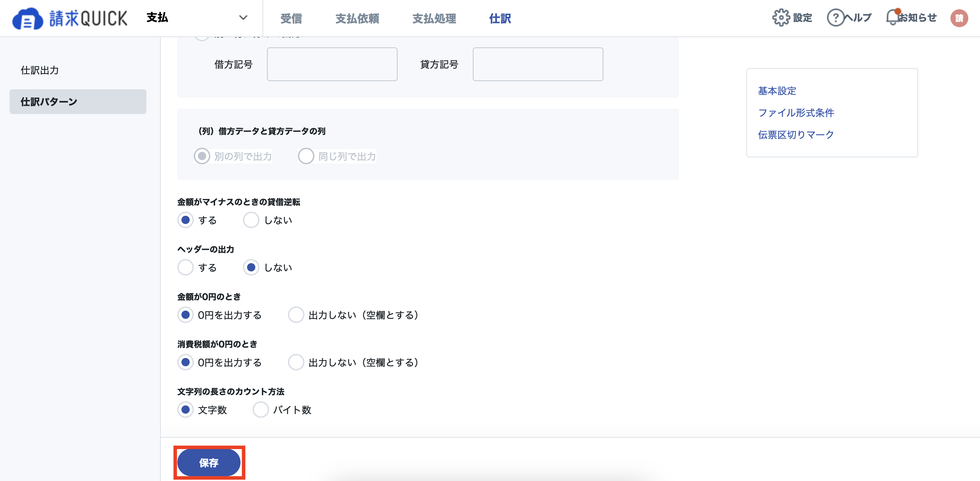Open the 設定 gear icon
Viewport: 980px width, 481px height.
click(x=781, y=18)
